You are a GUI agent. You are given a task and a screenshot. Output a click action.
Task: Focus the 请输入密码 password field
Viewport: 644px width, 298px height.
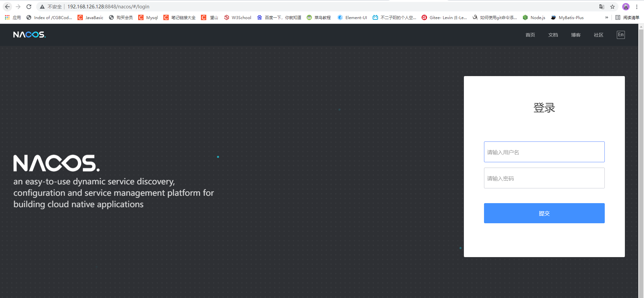tap(544, 178)
